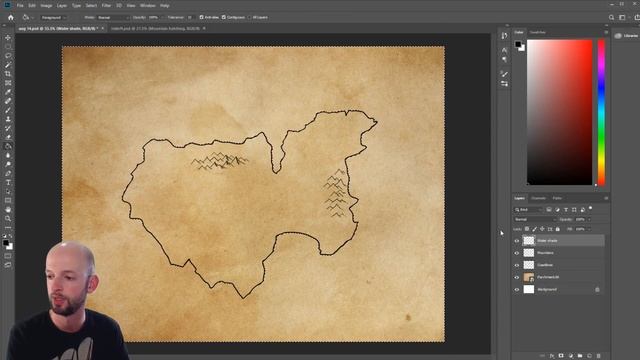Toggle lock transparent pixels
Viewport: 640px width, 360px height.
[527, 229]
